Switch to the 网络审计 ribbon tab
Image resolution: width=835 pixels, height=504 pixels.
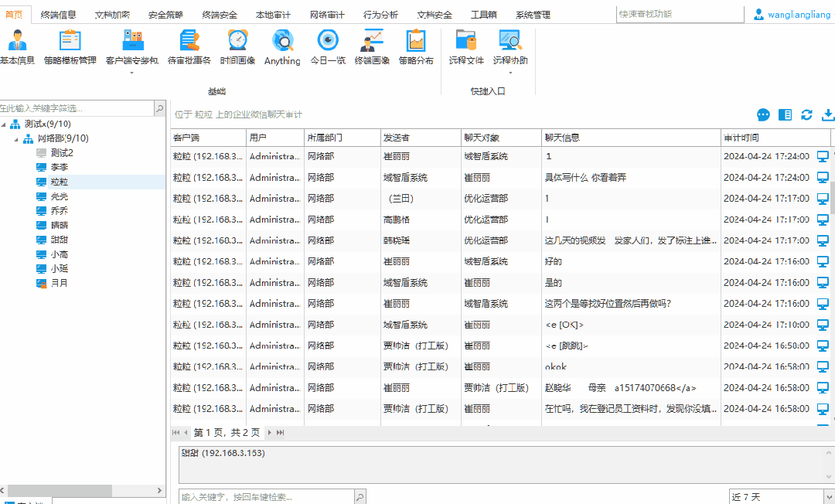click(x=326, y=13)
